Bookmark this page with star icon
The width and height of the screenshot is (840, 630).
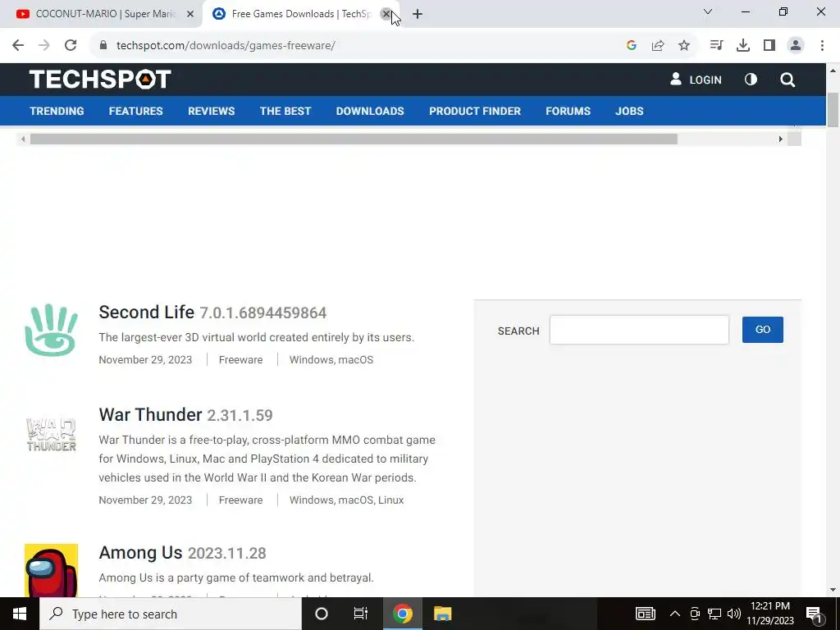684,46
